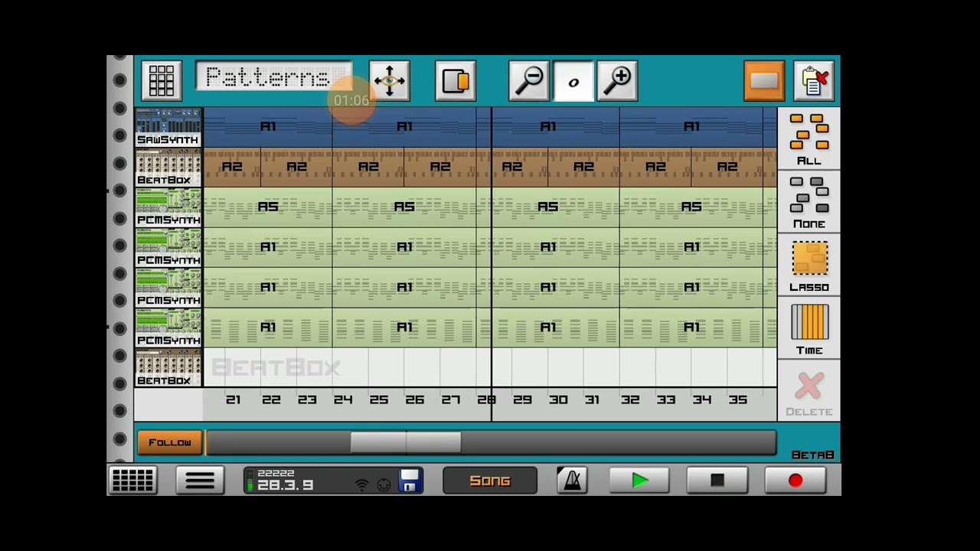Open the PCMSynth machine on the A5 row
Screen dimensions: 980x551
click(168, 207)
